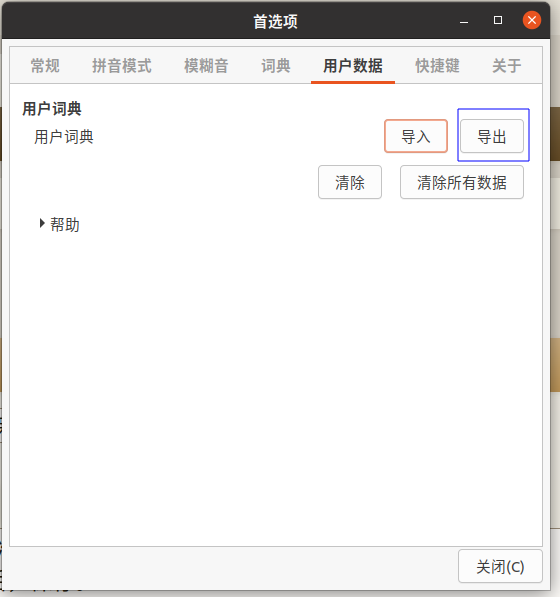Image resolution: width=560 pixels, height=597 pixels.
Task: Click the 首选项 title bar text
Action: (276, 21)
